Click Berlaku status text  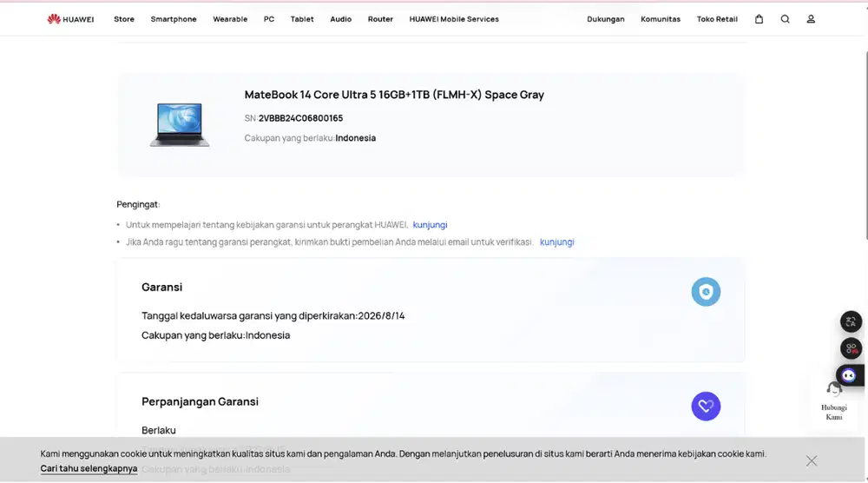click(x=159, y=430)
